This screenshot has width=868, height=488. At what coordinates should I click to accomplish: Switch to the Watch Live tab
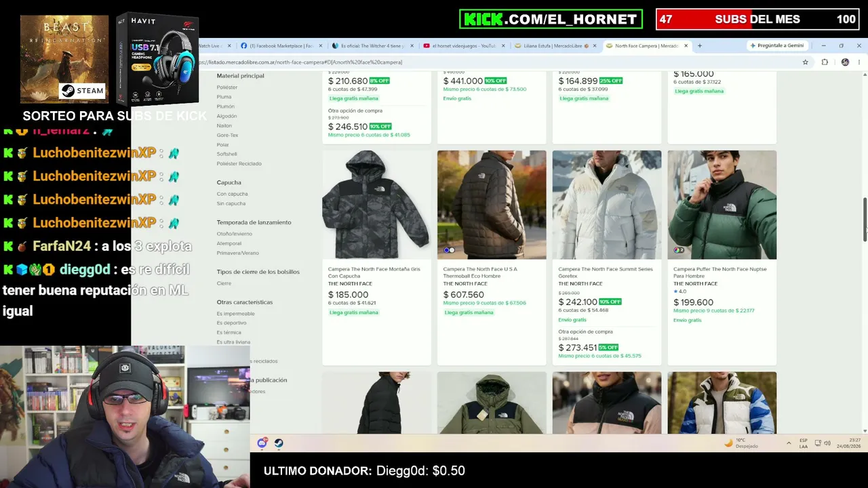(x=215, y=46)
